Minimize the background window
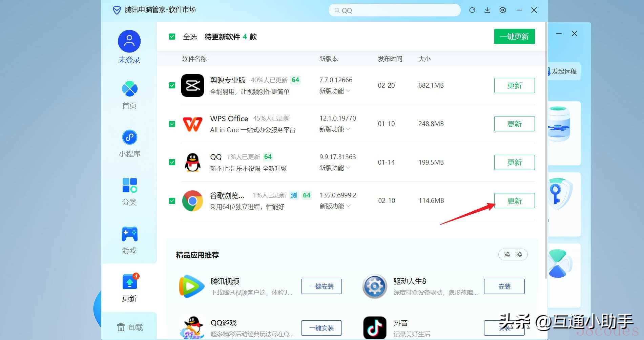The width and height of the screenshot is (644, 340). 559,34
